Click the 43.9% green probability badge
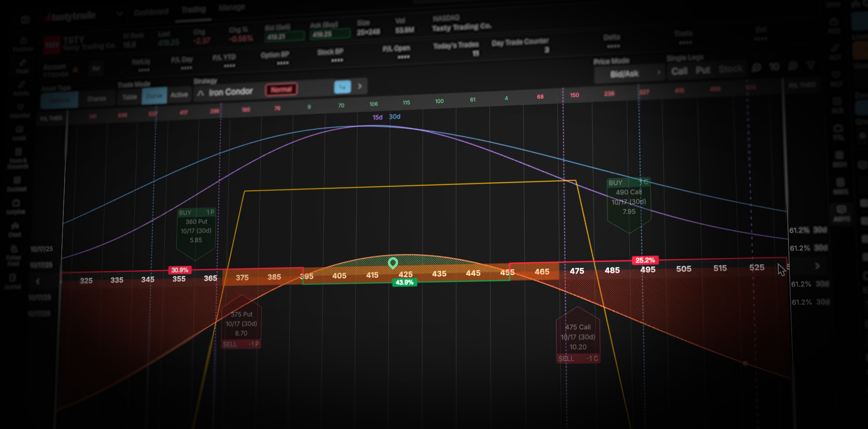 (405, 283)
